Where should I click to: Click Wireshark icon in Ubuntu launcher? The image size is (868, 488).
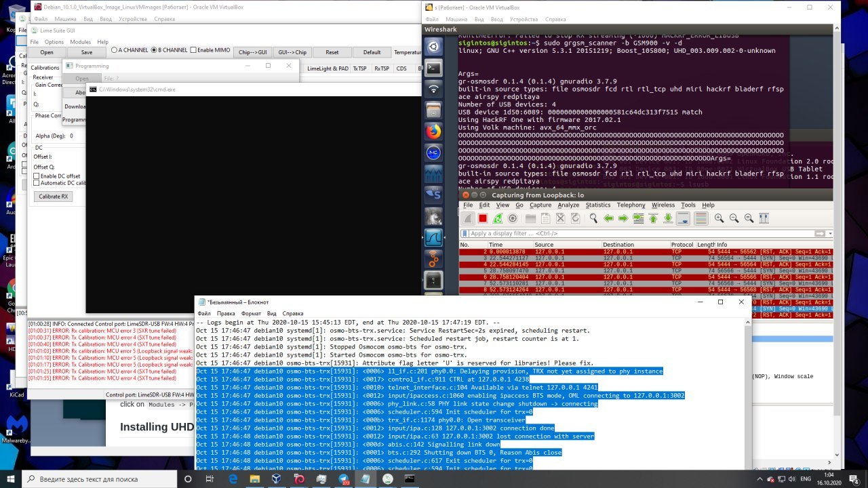tap(433, 237)
